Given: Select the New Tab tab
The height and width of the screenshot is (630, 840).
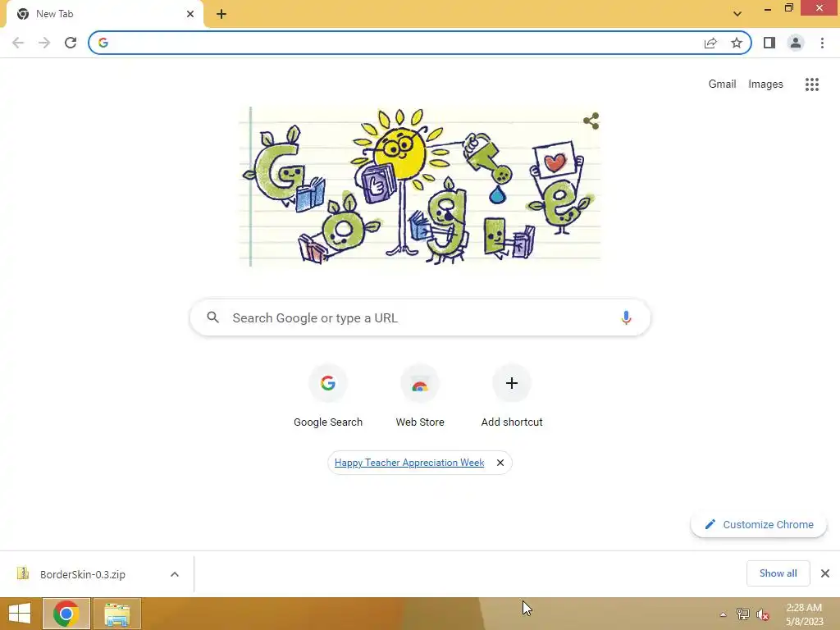Looking at the screenshot, I should click(104, 14).
